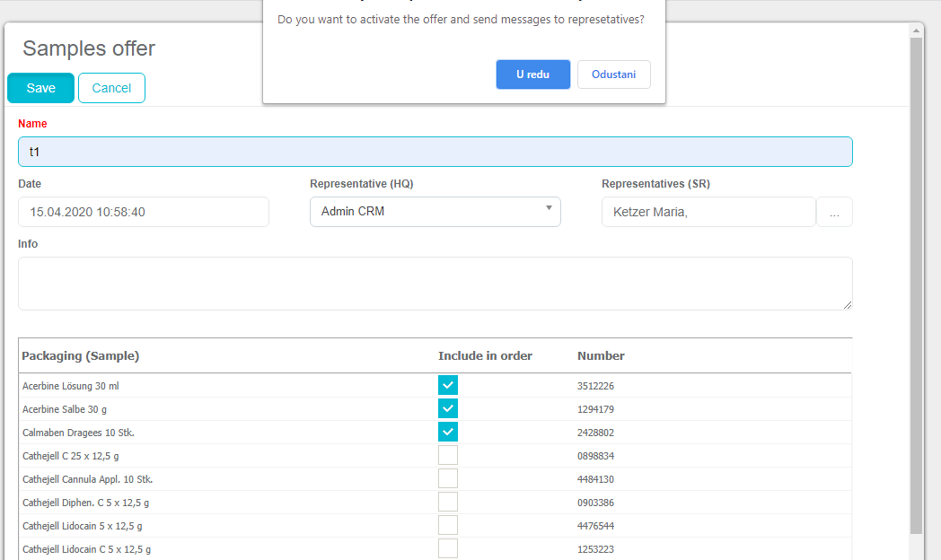This screenshot has height=560, width=941.
Task: Click the Name input field
Action: point(435,152)
